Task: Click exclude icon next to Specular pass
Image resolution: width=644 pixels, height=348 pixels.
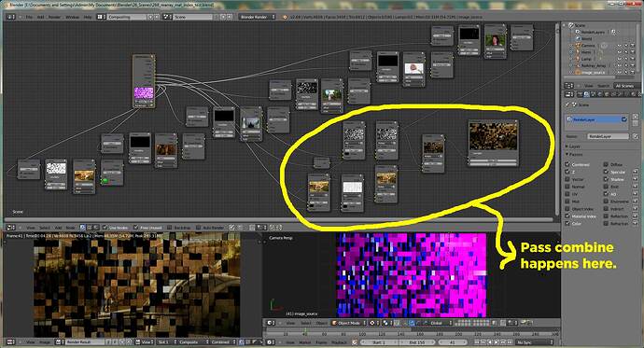Action: (x=636, y=172)
